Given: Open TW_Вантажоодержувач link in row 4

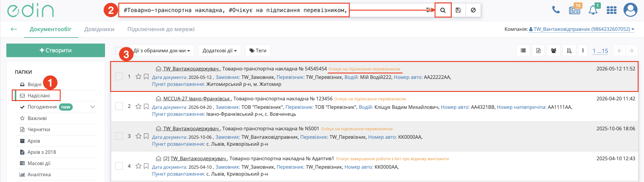Looking at the screenshot, I should pos(199,158).
